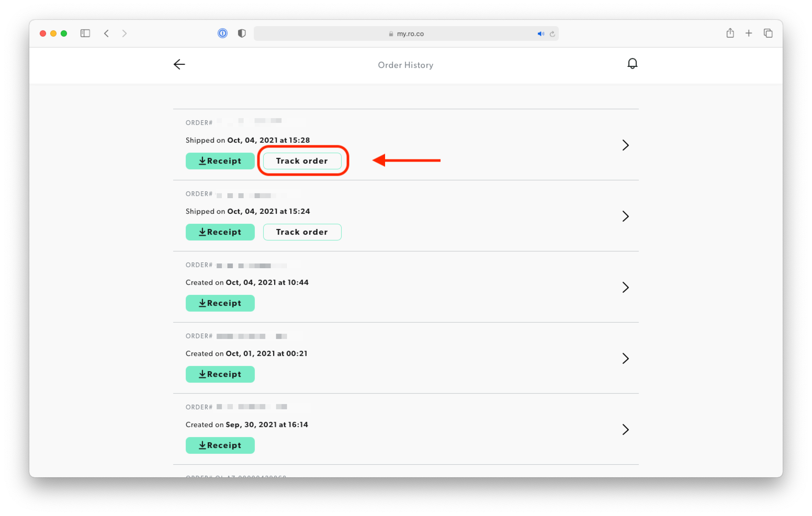
Task: Click the my.ro.co address bar
Action: (x=406, y=33)
